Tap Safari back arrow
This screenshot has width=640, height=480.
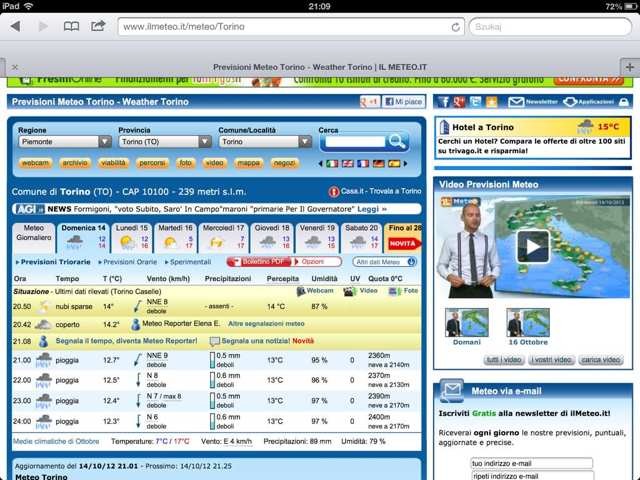point(16,27)
